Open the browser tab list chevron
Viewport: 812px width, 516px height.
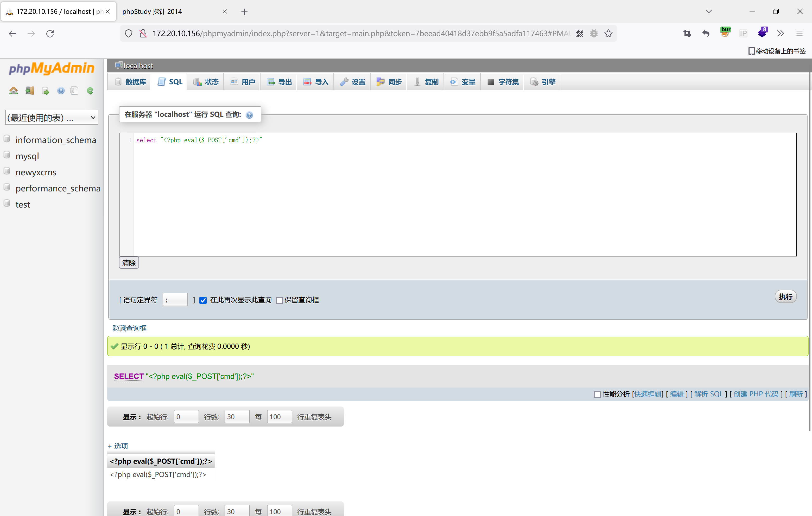point(709,11)
